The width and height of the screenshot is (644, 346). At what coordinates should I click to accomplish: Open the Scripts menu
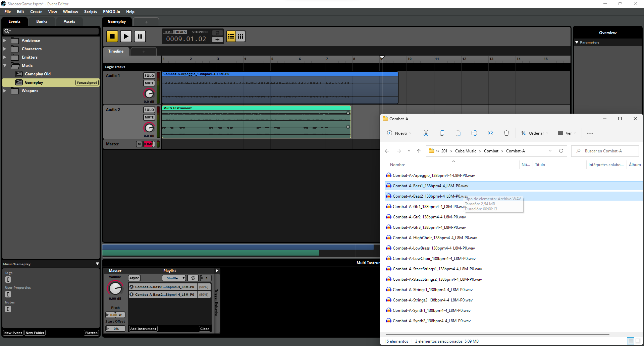coord(91,12)
